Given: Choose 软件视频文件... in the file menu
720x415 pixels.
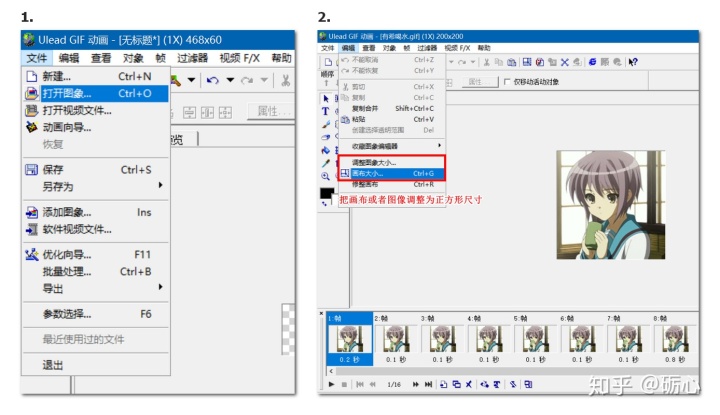Looking at the screenshot, I should click(x=96, y=229).
